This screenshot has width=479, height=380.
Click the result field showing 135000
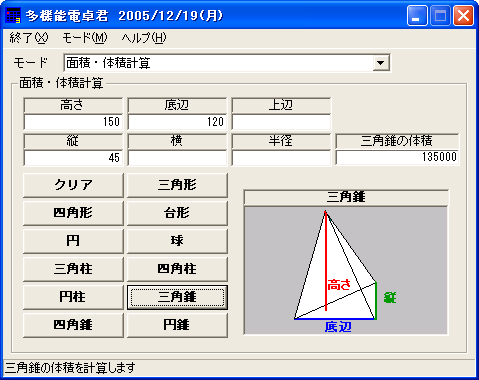[x=397, y=157]
